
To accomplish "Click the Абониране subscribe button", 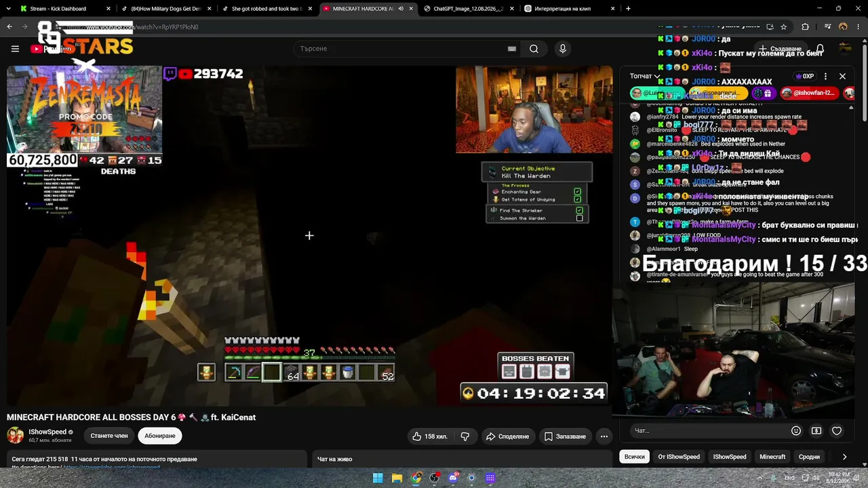I will (160, 436).
